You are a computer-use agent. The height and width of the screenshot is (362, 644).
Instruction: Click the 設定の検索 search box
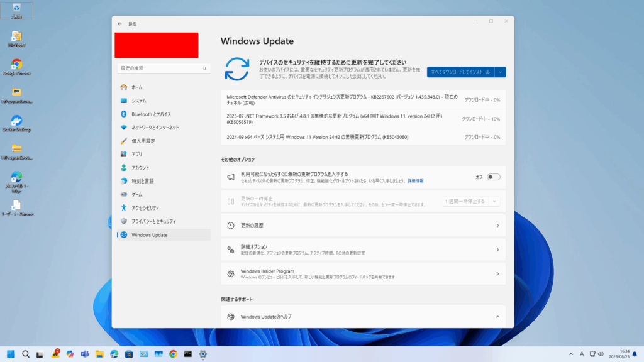pyautogui.click(x=164, y=68)
